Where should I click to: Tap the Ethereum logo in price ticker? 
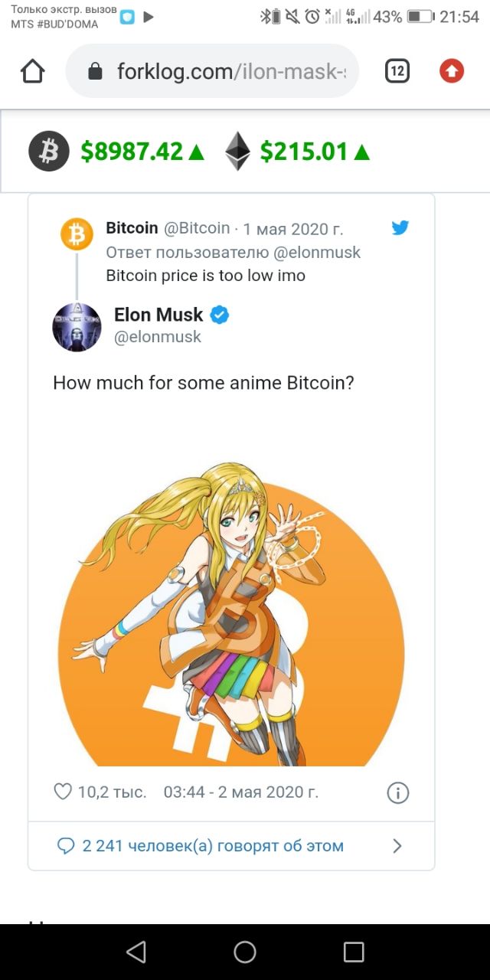click(237, 151)
